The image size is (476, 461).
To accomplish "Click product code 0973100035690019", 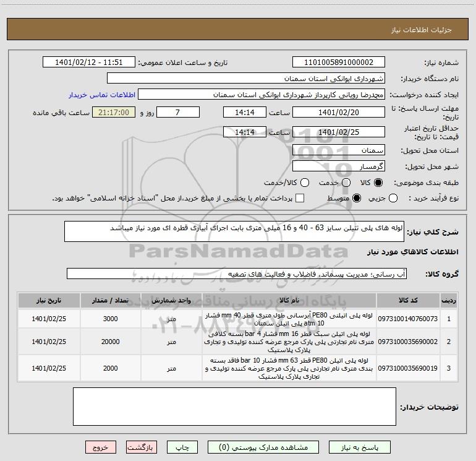I will (408, 368).
